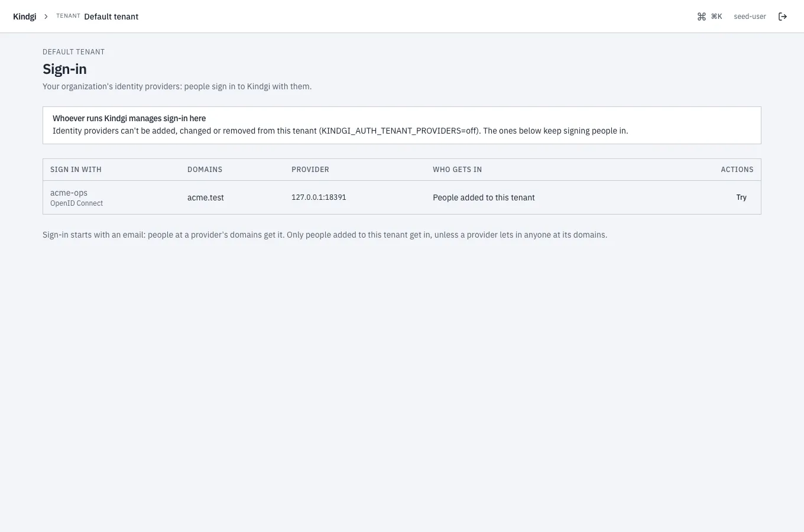Click the acme.test domain cell

point(206,197)
